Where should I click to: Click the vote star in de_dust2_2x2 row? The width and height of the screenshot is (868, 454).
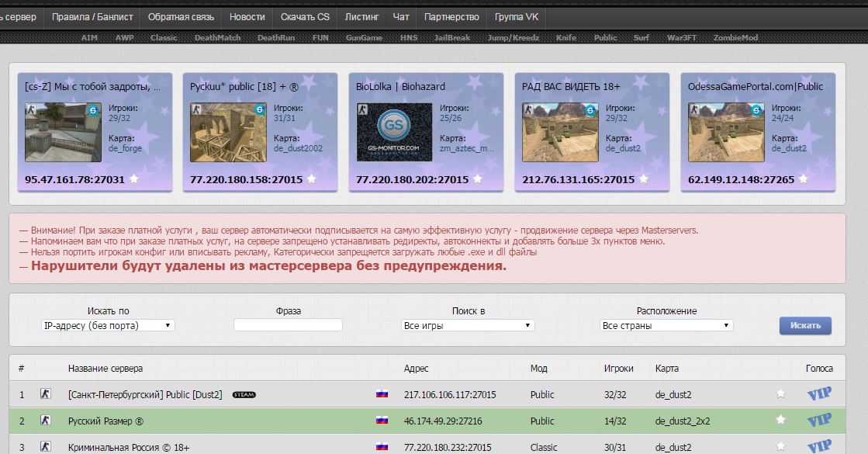[780, 420]
